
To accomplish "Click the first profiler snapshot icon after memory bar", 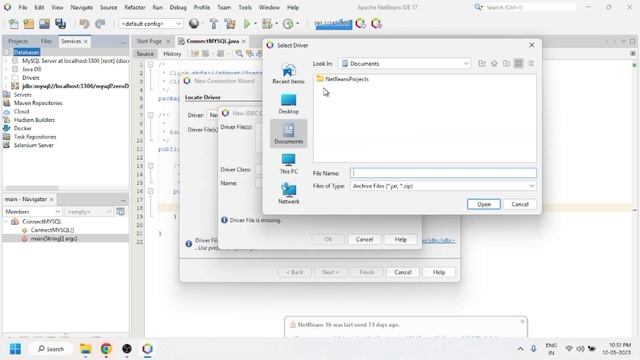I will (x=360, y=24).
